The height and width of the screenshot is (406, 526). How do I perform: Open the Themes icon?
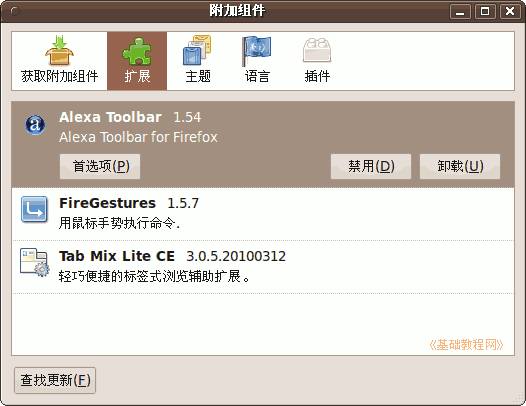197,50
